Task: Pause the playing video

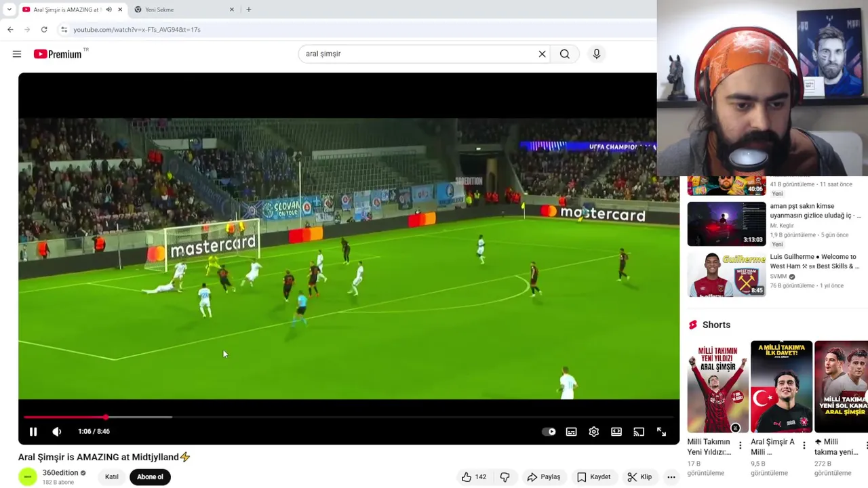Action: coord(33,432)
